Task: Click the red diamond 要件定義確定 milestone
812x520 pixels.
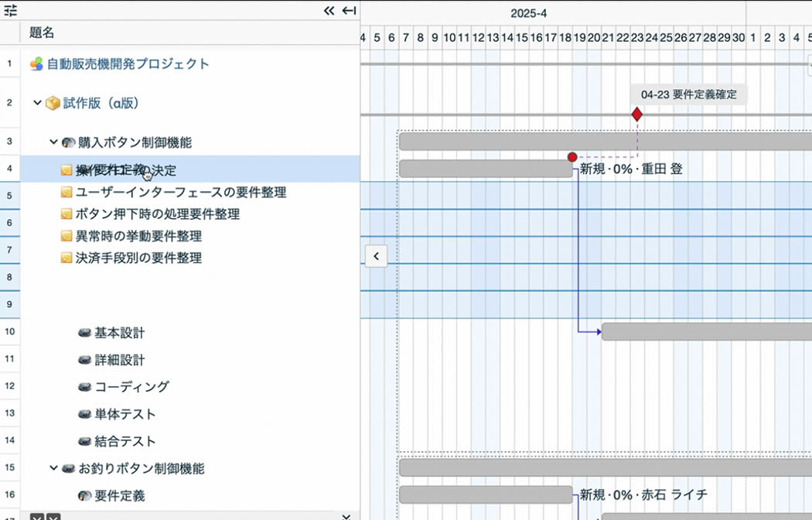Action: click(x=637, y=115)
